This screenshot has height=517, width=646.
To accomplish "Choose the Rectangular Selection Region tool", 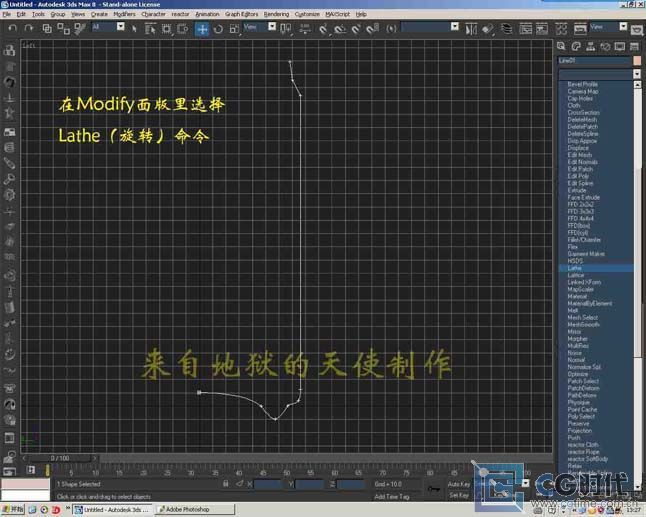I will [x=166, y=28].
